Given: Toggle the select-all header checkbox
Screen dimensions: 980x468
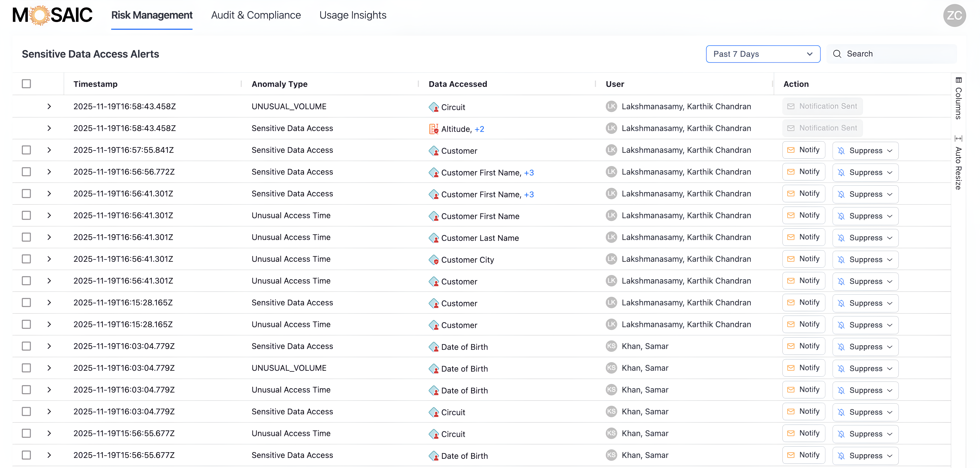Looking at the screenshot, I should (x=26, y=84).
